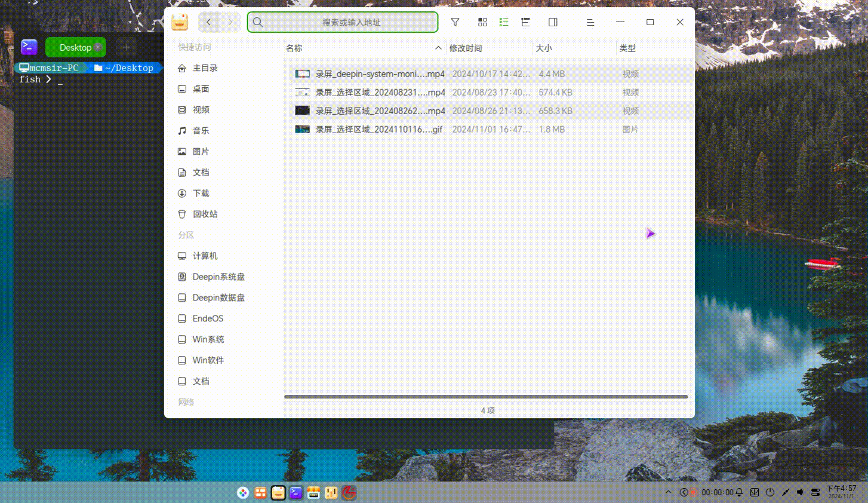Click the power icon in system tray
The height and width of the screenshot is (503, 868).
click(x=770, y=492)
